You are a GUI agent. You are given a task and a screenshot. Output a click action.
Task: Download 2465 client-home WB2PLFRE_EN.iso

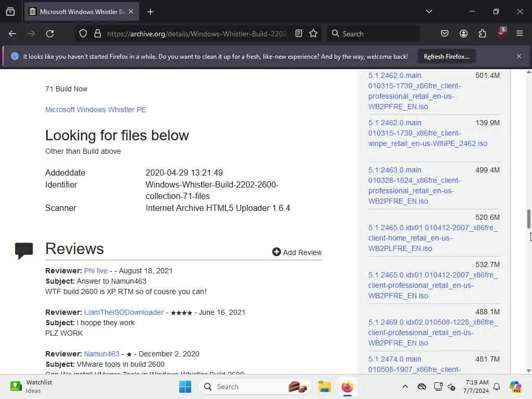pos(433,238)
